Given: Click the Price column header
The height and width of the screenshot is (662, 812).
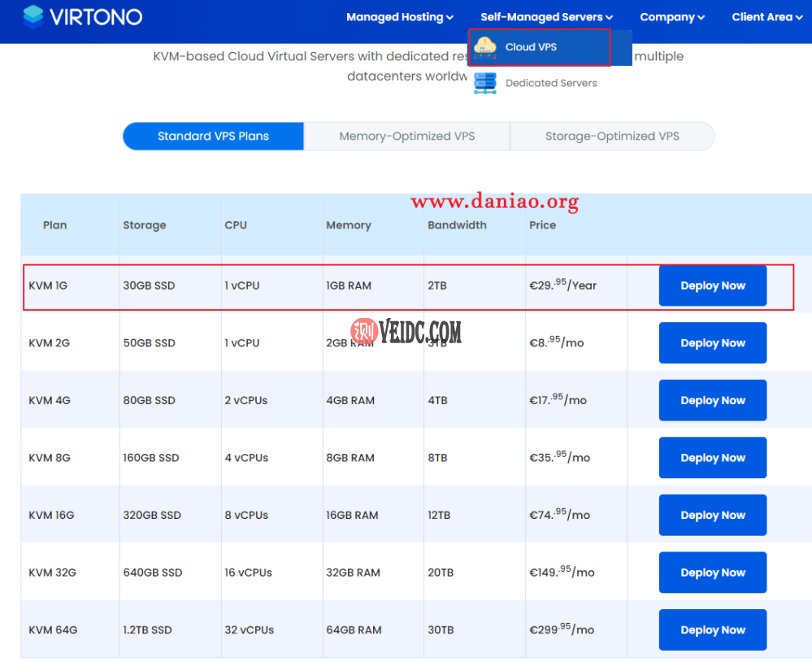Looking at the screenshot, I should 542,225.
